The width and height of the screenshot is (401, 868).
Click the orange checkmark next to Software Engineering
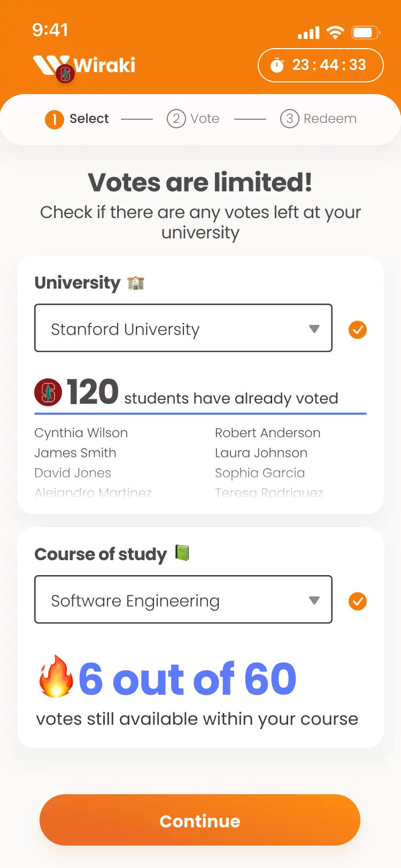358,601
